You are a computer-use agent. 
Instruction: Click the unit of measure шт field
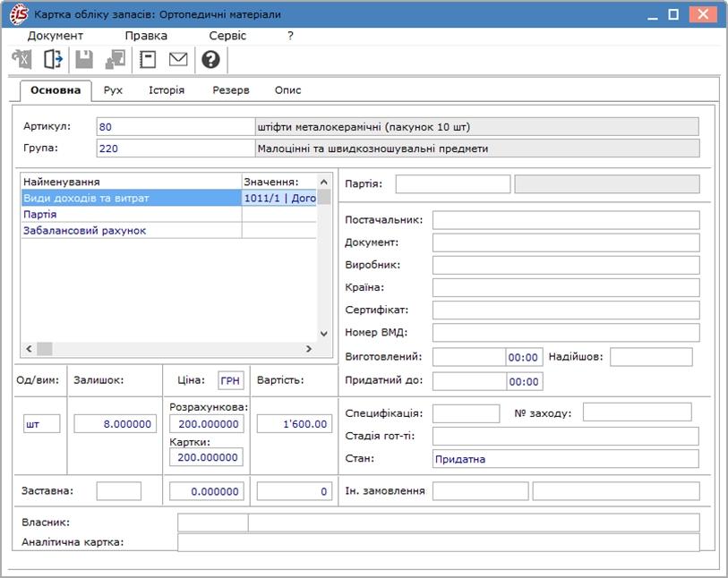tap(42, 424)
